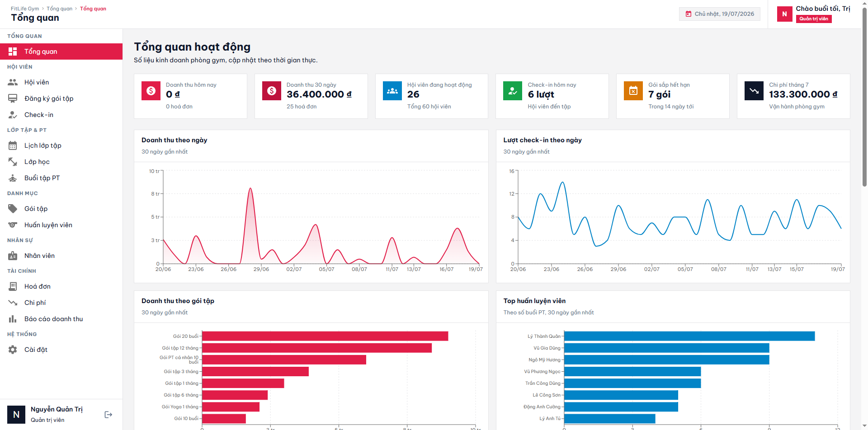
Task: Click the 133.300.000 ₫ expense value
Action: [x=803, y=94]
